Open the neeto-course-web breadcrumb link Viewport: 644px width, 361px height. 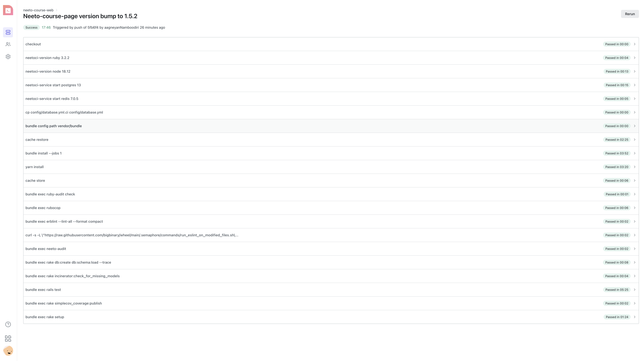click(38, 10)
